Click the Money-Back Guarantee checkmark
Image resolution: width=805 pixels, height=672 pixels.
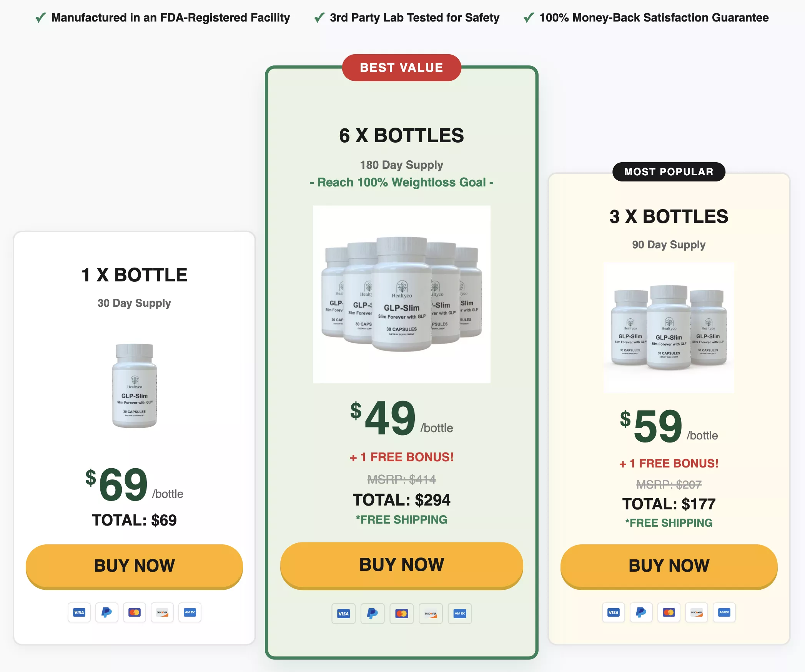pyautogui.click(x=529, y=18)
